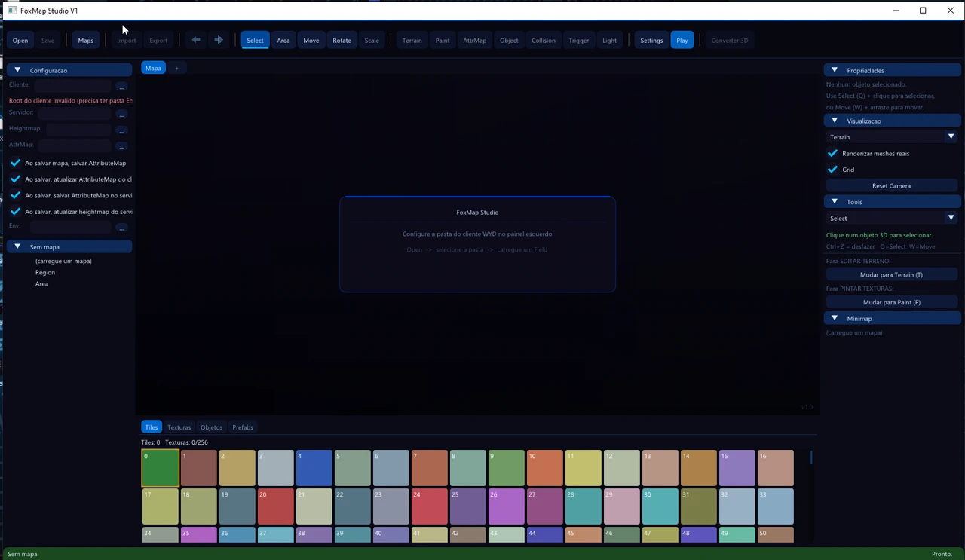Collapse the Tools section

893,202
